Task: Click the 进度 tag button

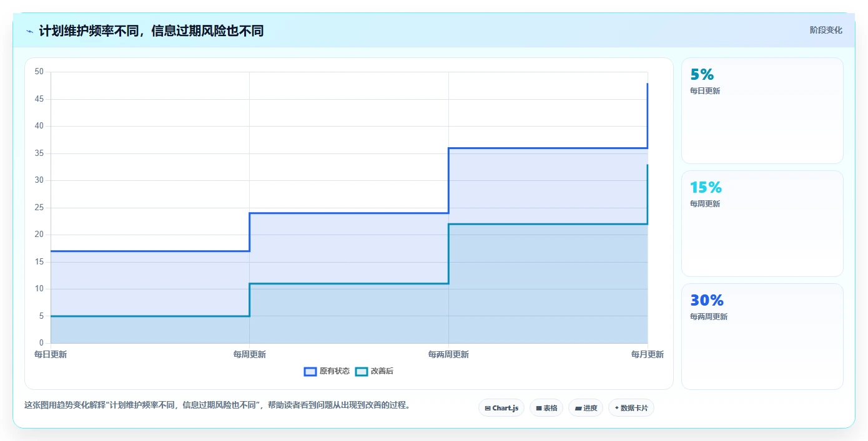Action: click(586, 408)
